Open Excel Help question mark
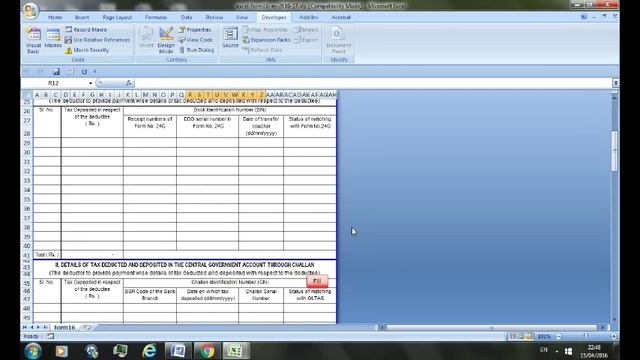 [x=584, y=17]
